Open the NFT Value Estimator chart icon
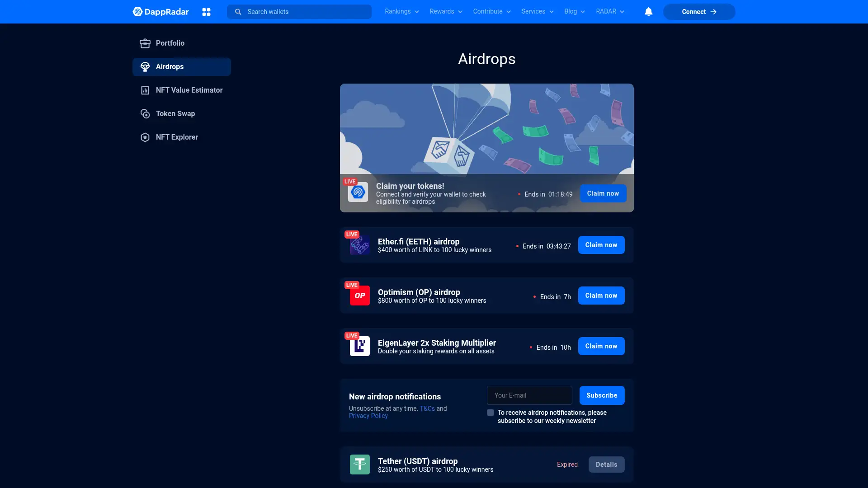 145,90
